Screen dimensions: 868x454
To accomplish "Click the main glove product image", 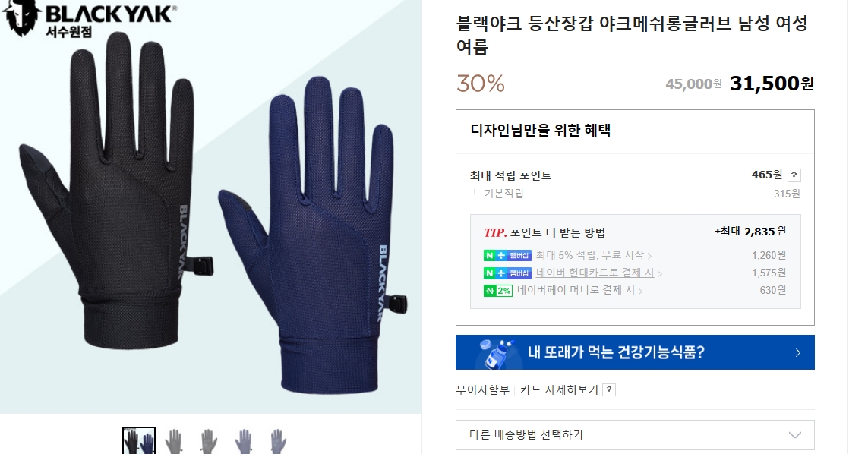I will pos(211,207).
